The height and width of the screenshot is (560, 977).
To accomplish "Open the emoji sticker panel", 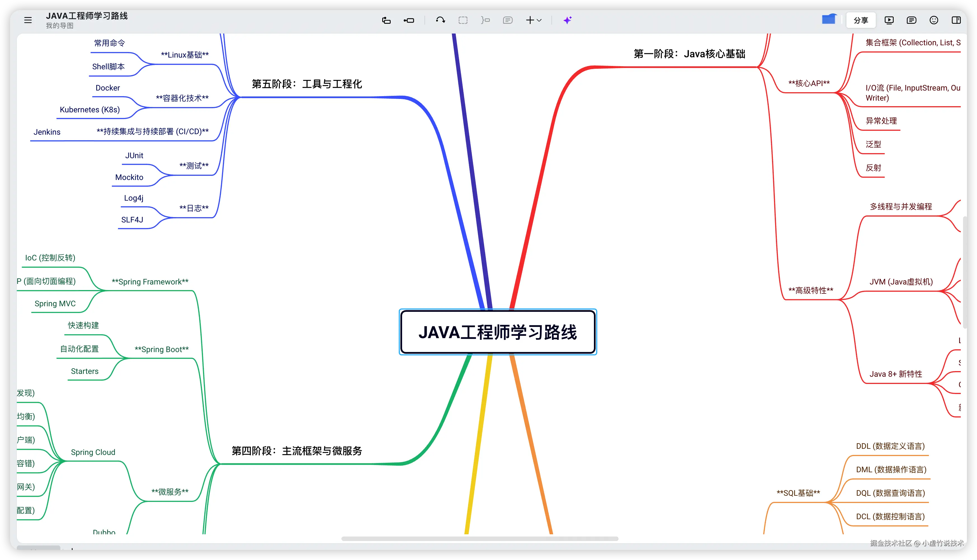I will tap(934, 20).
